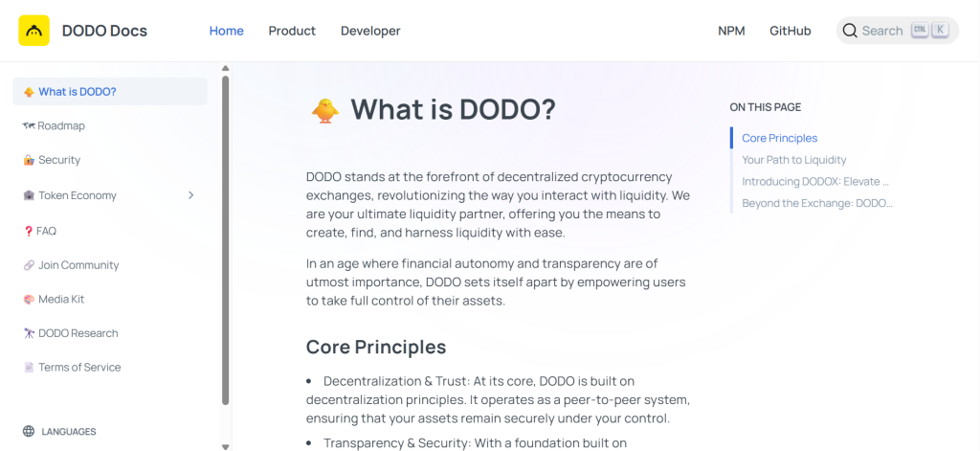Click the link icon beside Join Community
The width and height of the screenshot is (980, 451).
tap(29, 265)
